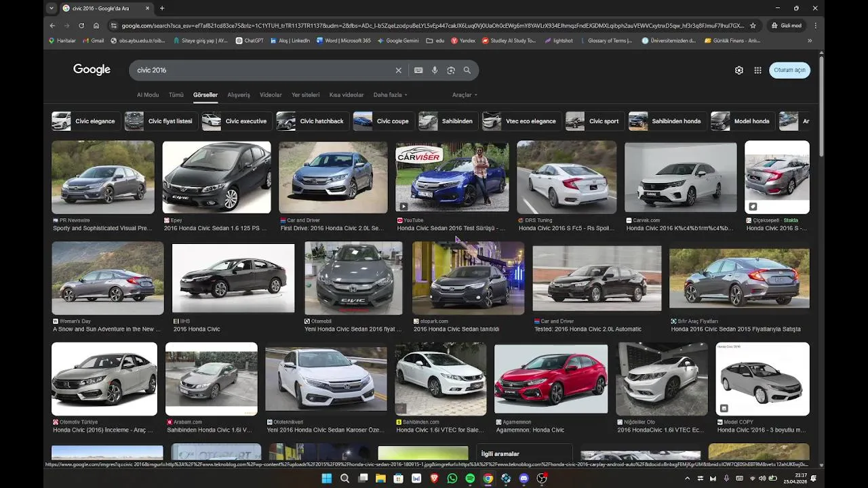This screenshot has width=868, height=488.
Task: Select the Görseller tab
Action: [205, 95]
